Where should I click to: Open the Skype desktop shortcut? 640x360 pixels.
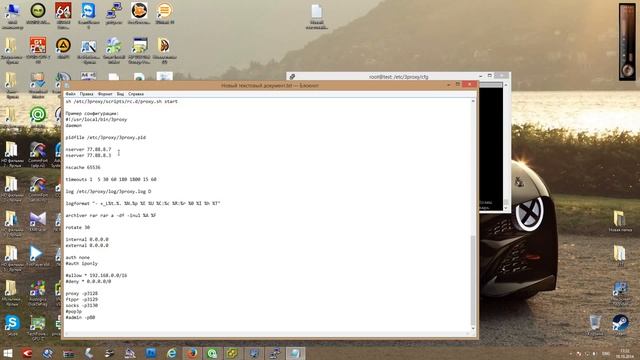point(12,325)
